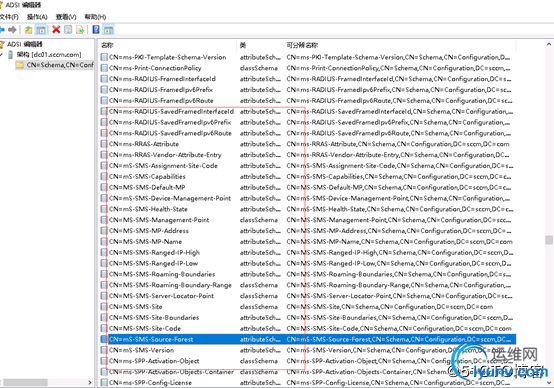The width and height of the screenshot is (554, 388).
Task: Open the 操作(A) menu
Action: pos(37,17)
